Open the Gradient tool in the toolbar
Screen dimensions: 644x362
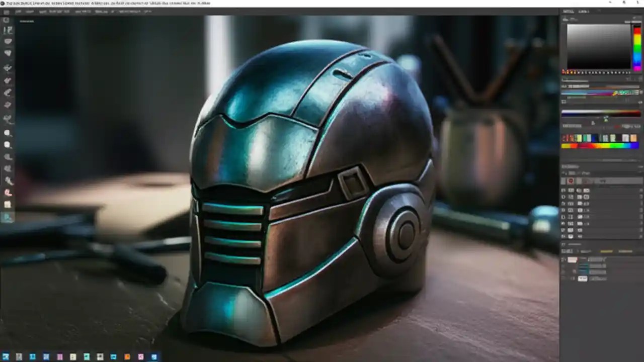(x=7, y=144)
